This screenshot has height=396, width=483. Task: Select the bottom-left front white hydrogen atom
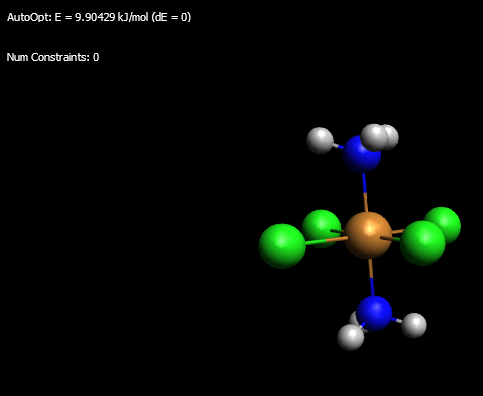(351, 337)
